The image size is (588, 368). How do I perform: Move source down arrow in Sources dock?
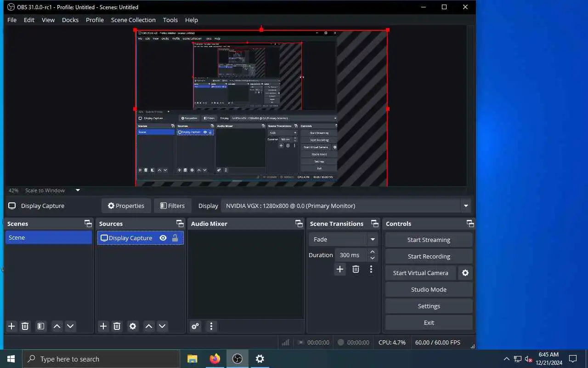162,326
